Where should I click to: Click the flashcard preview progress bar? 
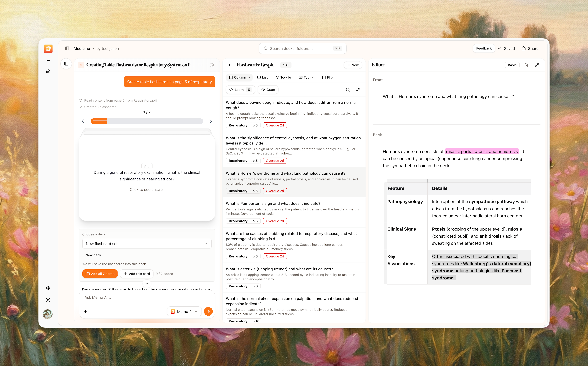147,121
